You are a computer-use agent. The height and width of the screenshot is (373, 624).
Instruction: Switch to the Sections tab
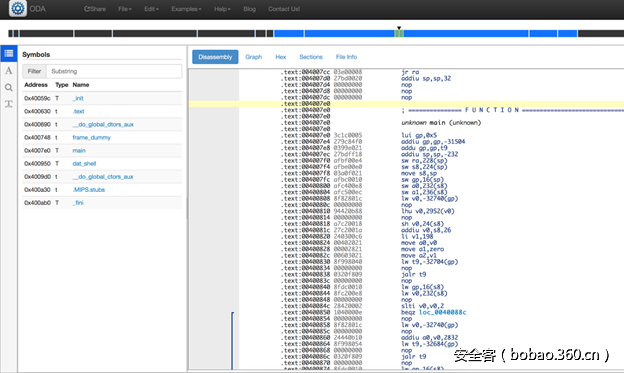[311, 57]
